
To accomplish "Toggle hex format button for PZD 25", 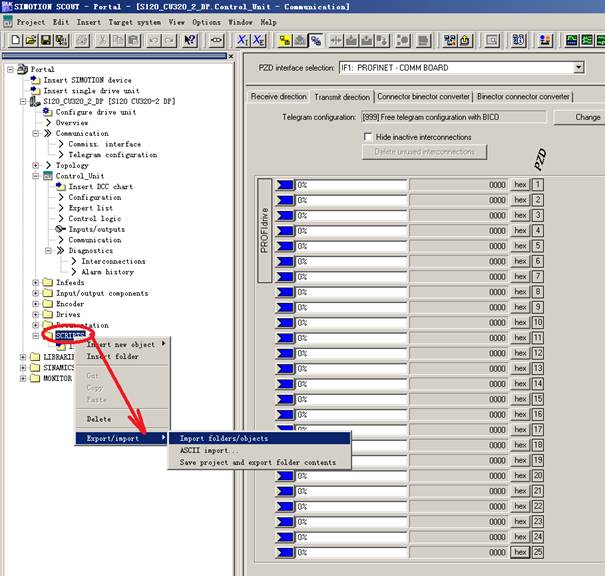I will pyautogui.click(x=520, y=552).
